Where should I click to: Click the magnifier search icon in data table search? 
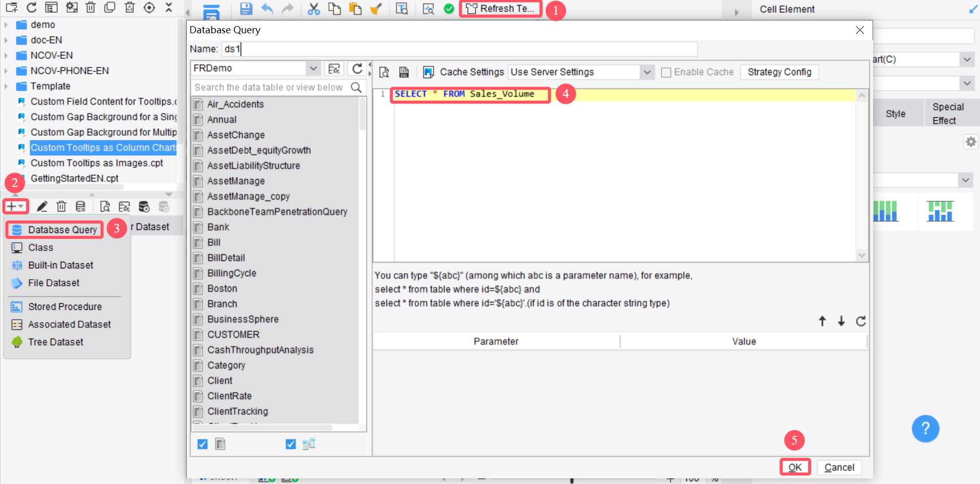356,88
